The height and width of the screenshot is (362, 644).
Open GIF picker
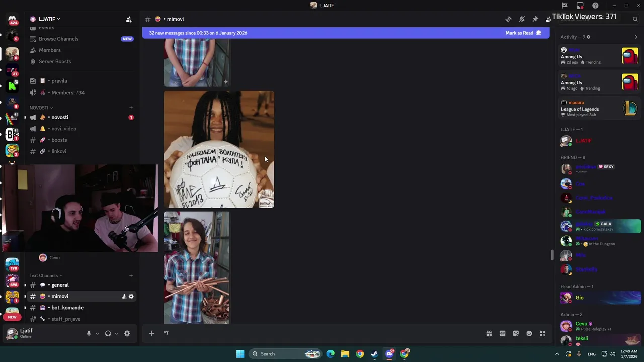502,333
